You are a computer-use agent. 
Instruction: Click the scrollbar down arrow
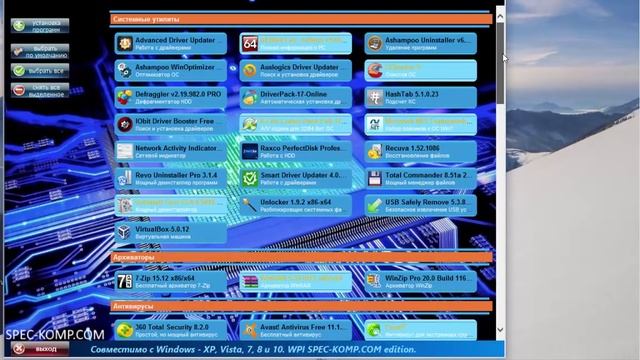pos(500,330)
